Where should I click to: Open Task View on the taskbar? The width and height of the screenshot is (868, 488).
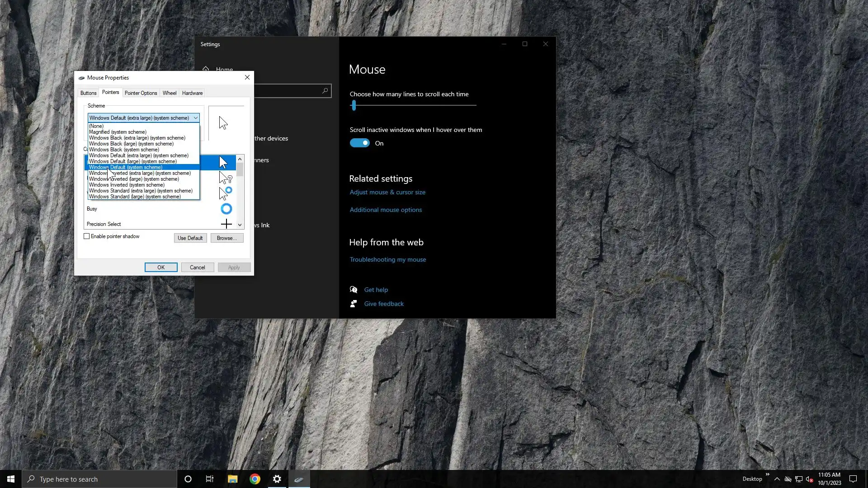tap(210, 479)
